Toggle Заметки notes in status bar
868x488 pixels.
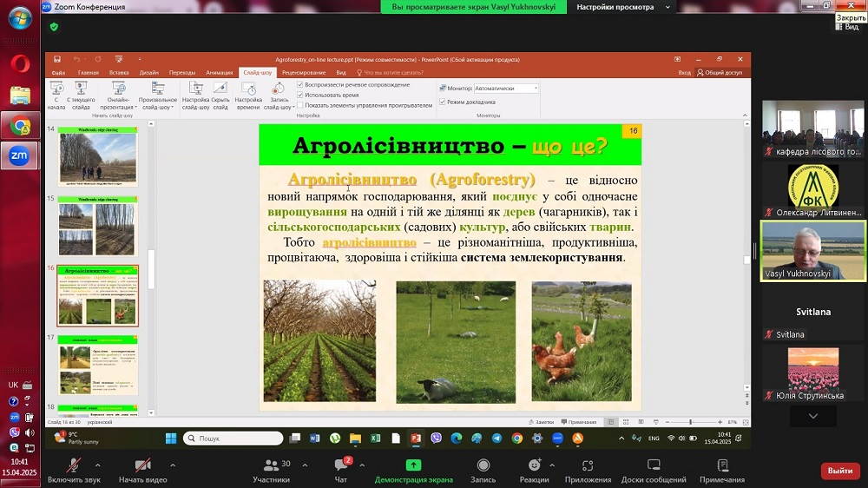tap(541, 422)
